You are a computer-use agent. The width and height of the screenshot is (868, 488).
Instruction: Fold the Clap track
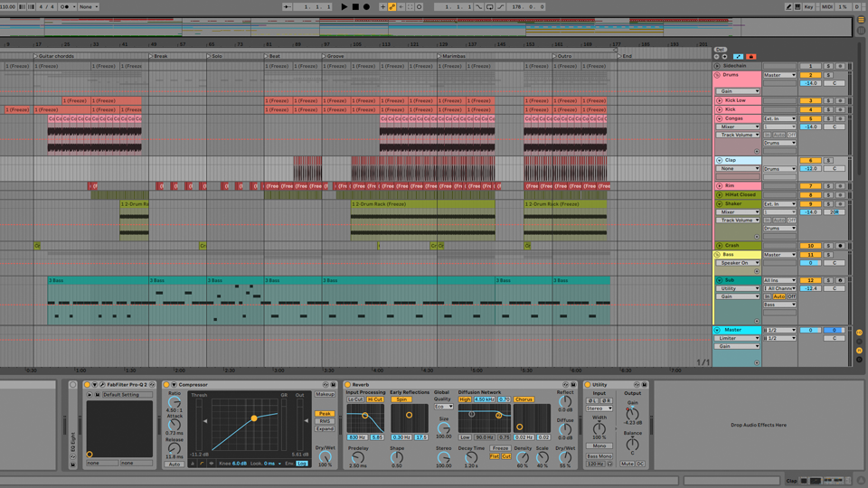(719, 160)
